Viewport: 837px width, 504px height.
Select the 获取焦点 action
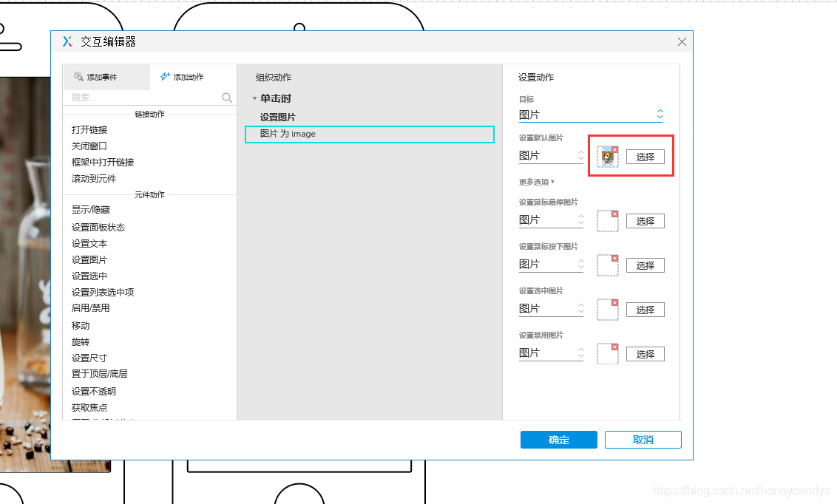coord(89,407)
